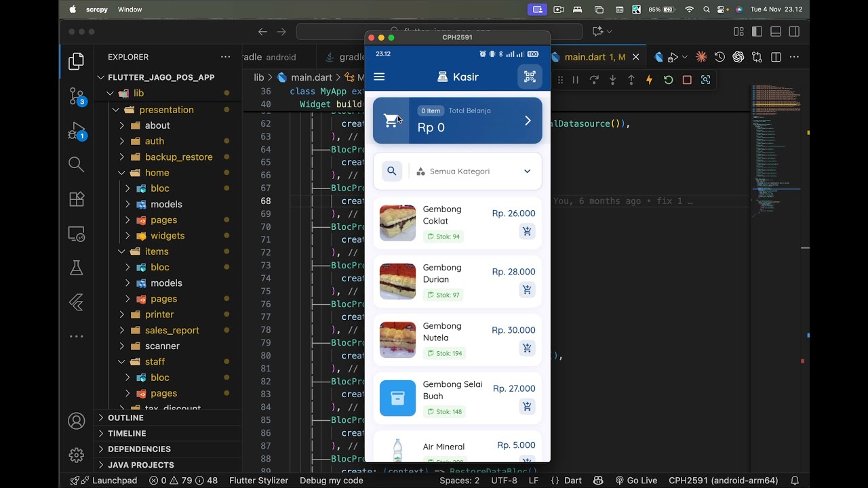Expand the JAVA PROJECTS section

[140, 465]
